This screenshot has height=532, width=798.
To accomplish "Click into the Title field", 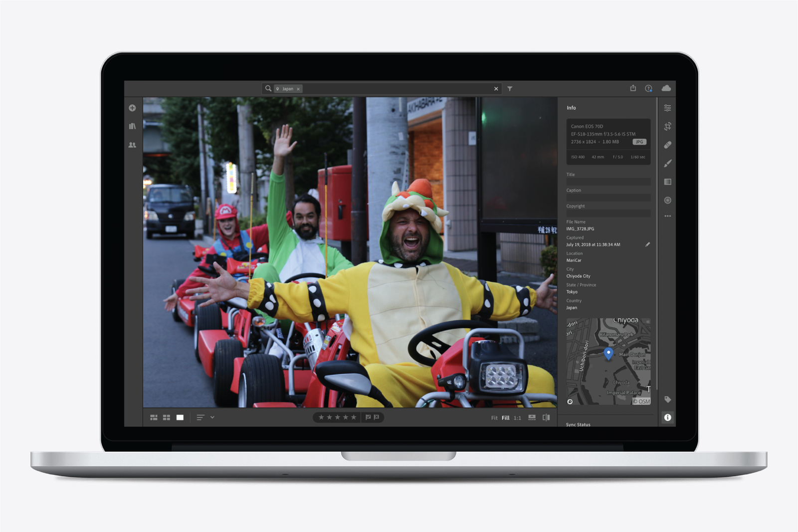I will 608,182.
